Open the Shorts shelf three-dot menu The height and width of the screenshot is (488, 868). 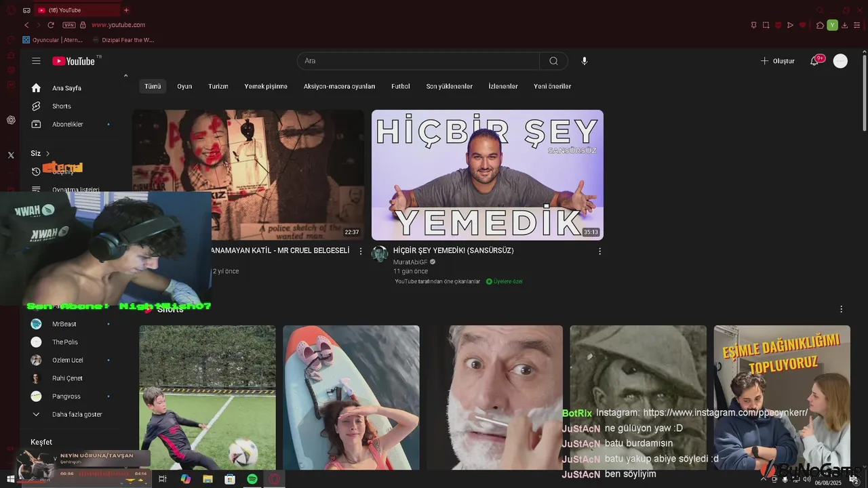pos(842,309)
